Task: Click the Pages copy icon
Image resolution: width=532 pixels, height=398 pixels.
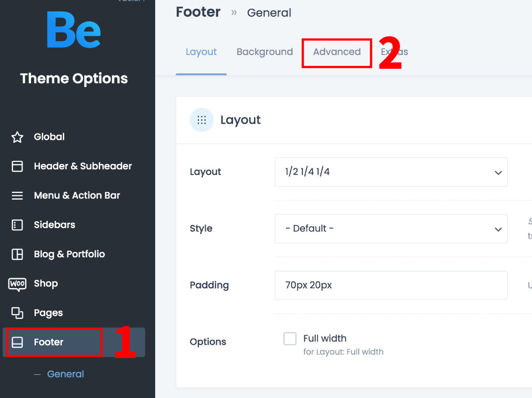Action: (17, 313)
